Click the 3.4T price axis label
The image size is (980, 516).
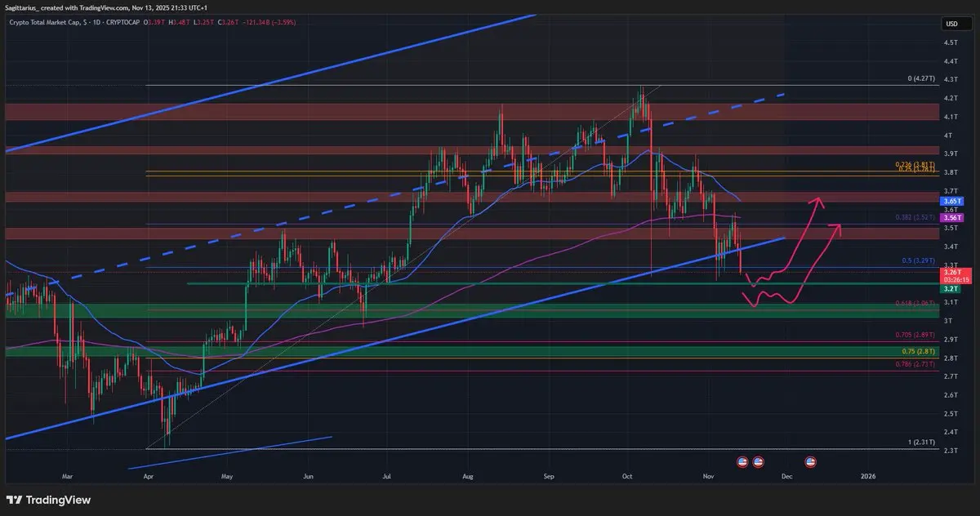951,247
